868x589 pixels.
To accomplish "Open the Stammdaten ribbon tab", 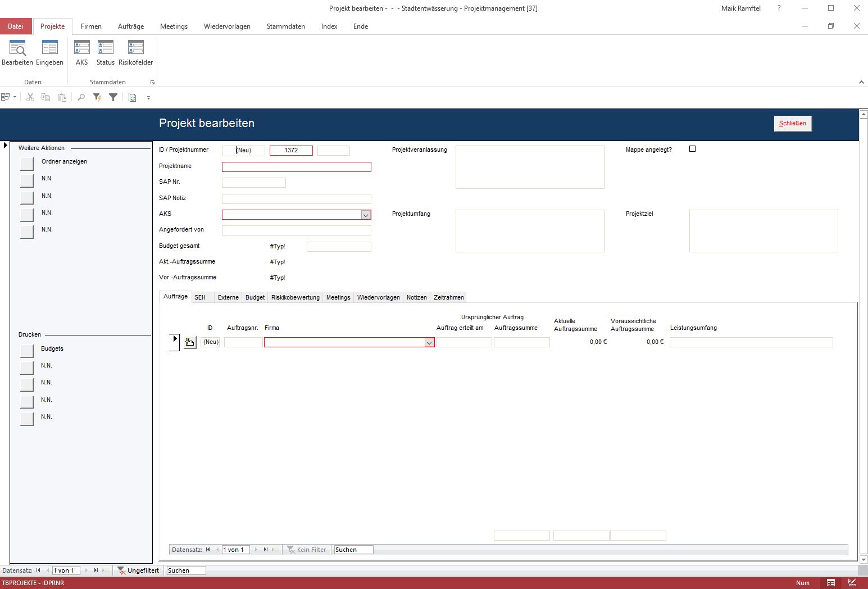I will [286, 26].
